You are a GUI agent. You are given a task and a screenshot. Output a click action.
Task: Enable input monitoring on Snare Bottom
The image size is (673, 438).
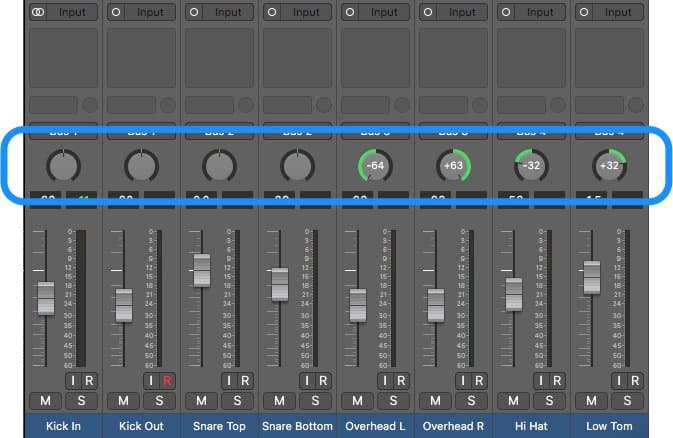[307, 381]
